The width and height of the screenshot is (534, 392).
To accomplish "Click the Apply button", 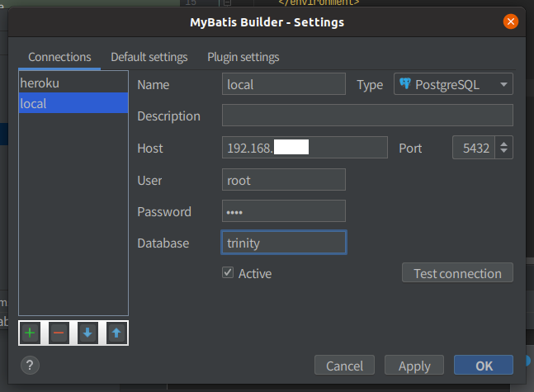I will coord(414,366).
